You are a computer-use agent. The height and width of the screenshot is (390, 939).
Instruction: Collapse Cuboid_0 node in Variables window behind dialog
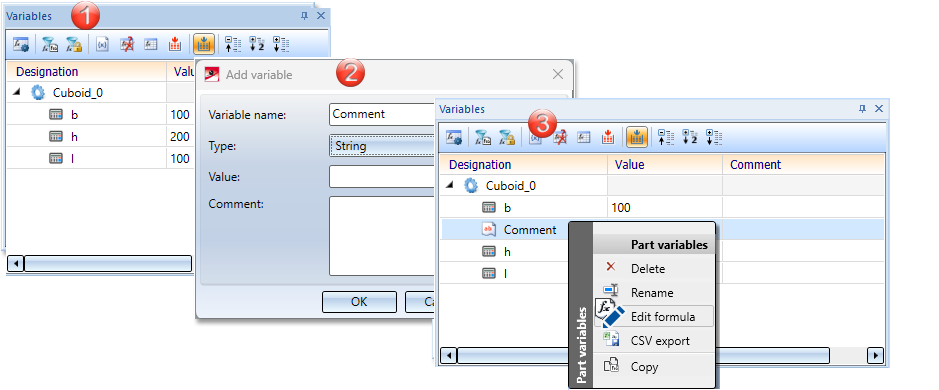16,92
